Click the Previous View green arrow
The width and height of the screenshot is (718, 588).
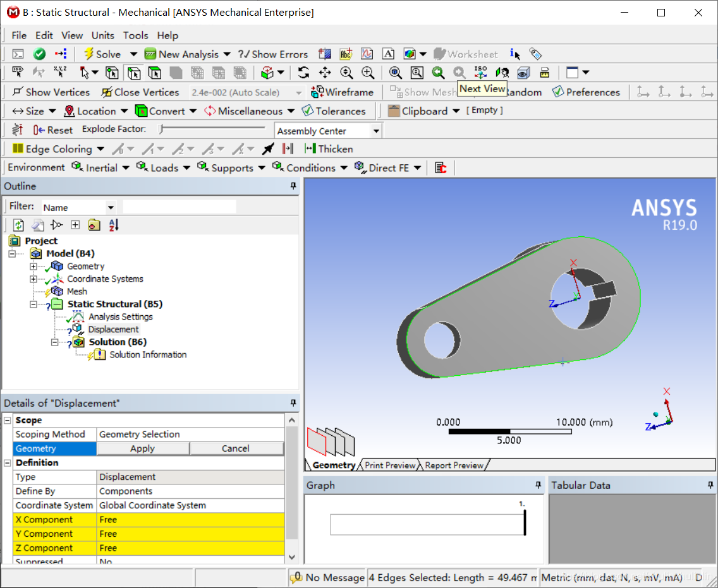pos(438,73)
